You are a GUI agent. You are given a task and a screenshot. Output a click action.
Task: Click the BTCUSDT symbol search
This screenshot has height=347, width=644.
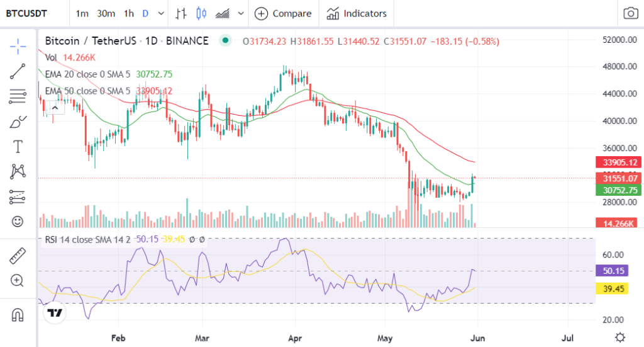pos(26,14)
